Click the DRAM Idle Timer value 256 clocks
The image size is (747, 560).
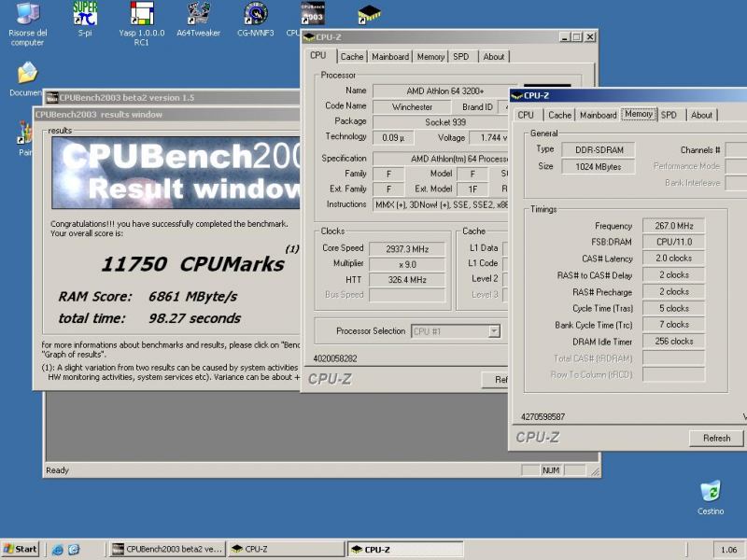673,342
